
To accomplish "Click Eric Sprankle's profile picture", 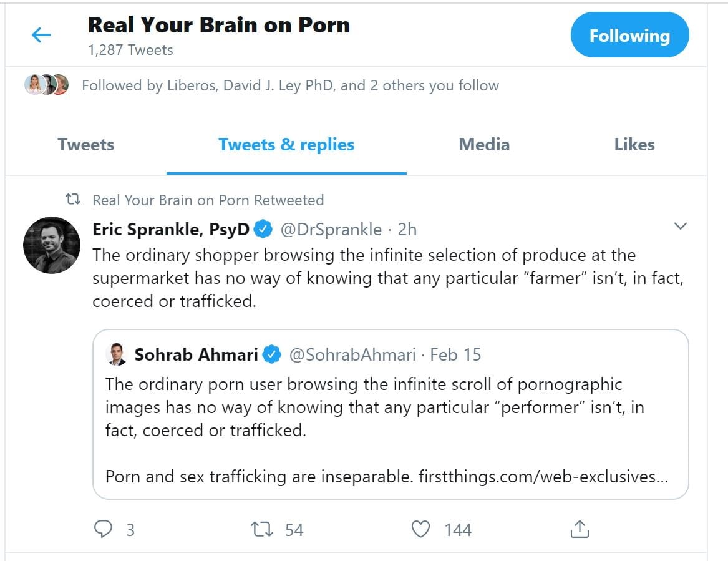I will (52, 245).
